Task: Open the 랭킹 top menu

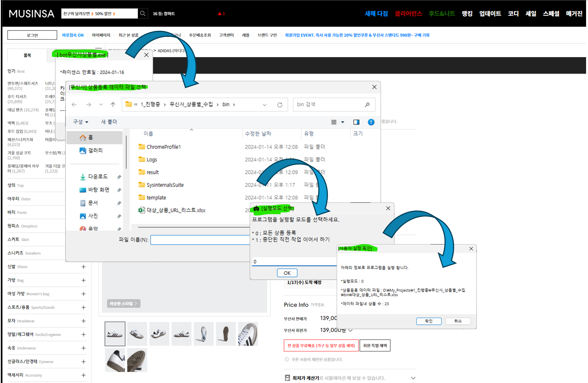Action: (467, 13)
